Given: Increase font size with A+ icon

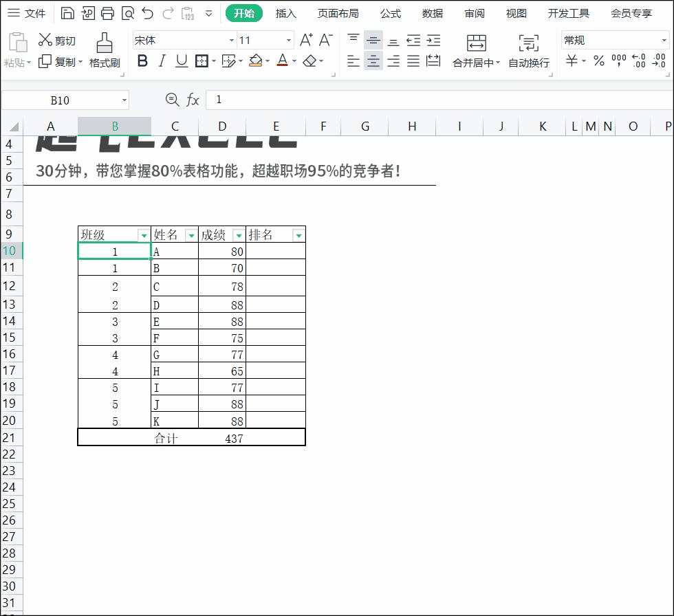Looking at the screenshot, I should (x=306, y=40).
